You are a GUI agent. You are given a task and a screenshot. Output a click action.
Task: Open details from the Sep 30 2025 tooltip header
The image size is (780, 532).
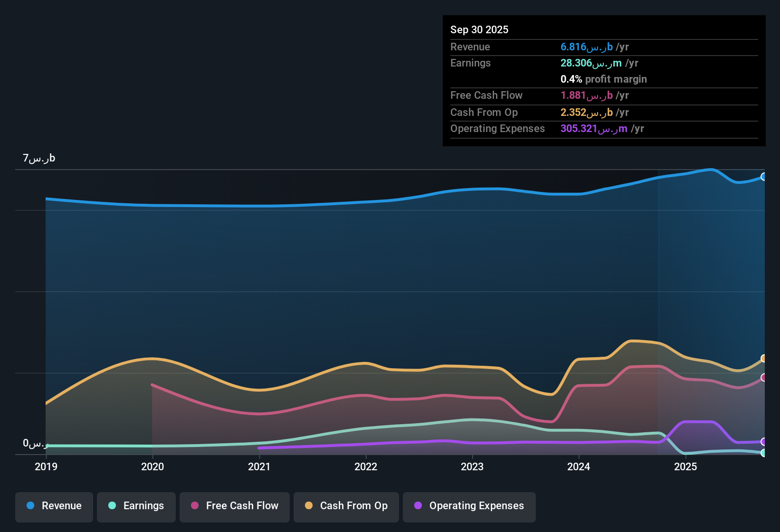coord(479,29)
